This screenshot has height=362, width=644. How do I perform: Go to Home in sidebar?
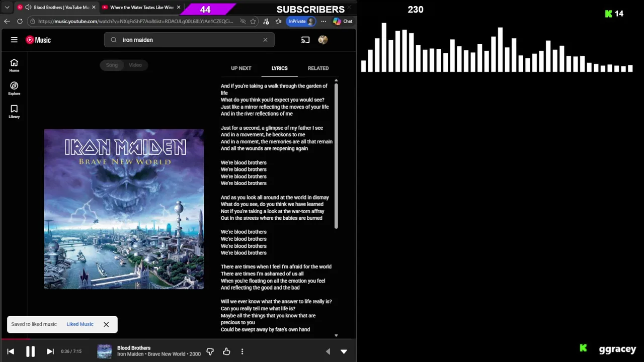point(14,65)
